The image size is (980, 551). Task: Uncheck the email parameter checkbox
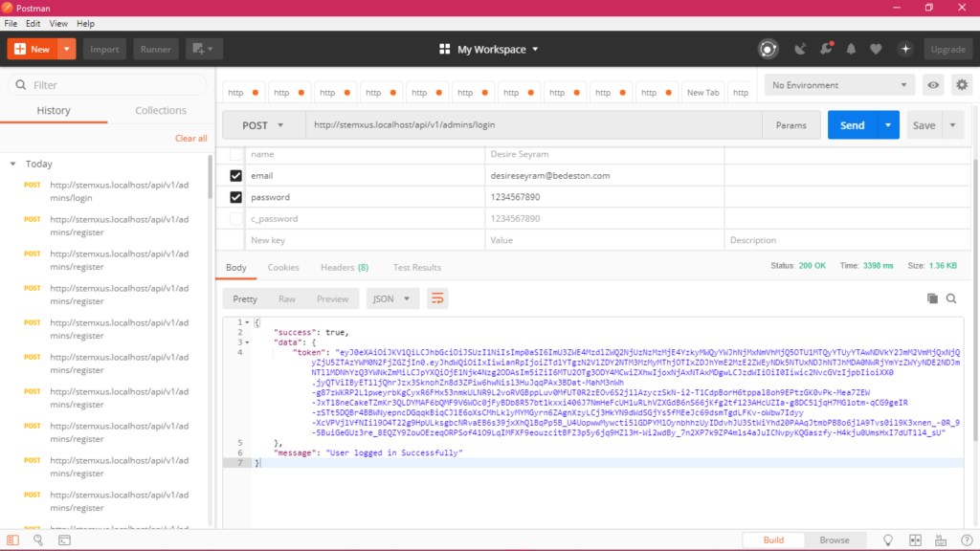(x=235, y=176)
